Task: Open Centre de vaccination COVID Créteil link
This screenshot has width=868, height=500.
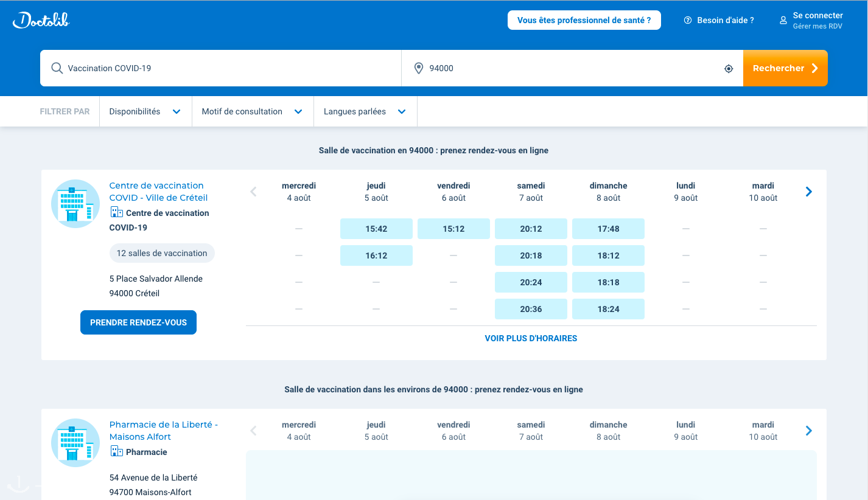Action: tap(158, 192)
